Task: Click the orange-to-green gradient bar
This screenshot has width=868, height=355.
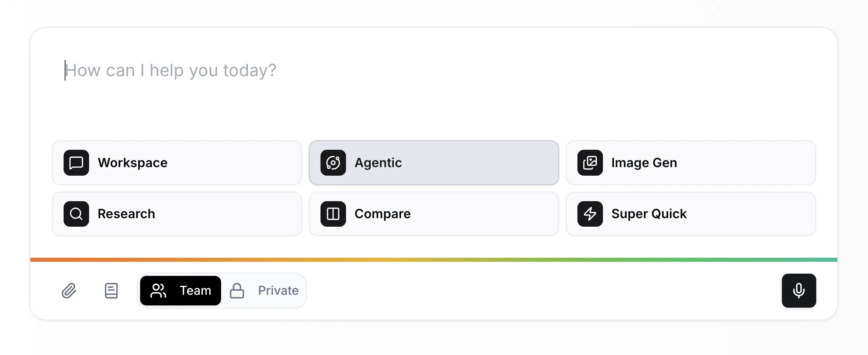Action: [x=433, y=260]
